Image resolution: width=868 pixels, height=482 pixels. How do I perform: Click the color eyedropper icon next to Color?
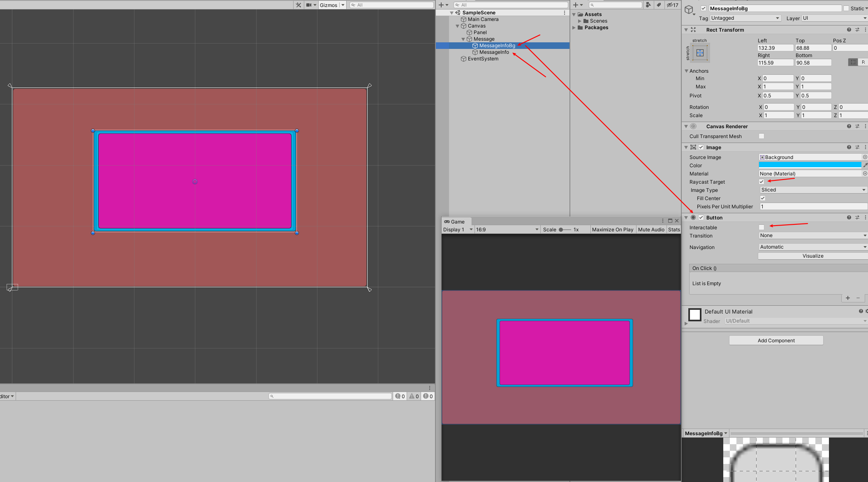coord(865,165)
